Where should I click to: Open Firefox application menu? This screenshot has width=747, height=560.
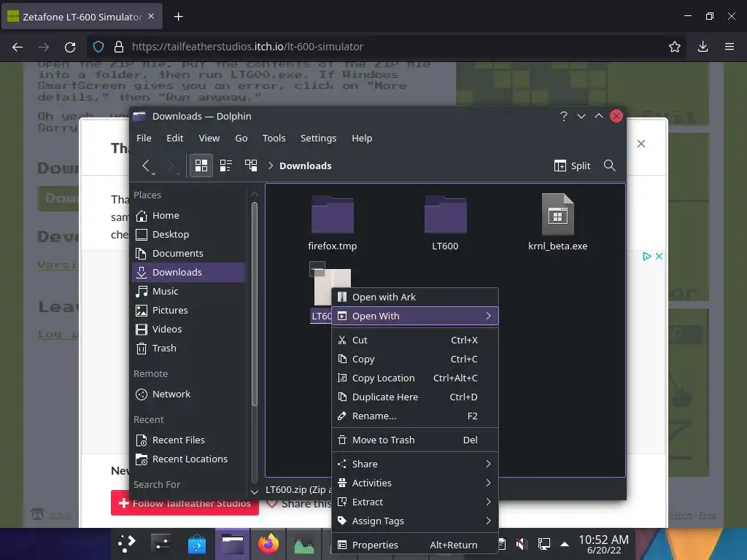pyautogui.click(x=729, y=47)
